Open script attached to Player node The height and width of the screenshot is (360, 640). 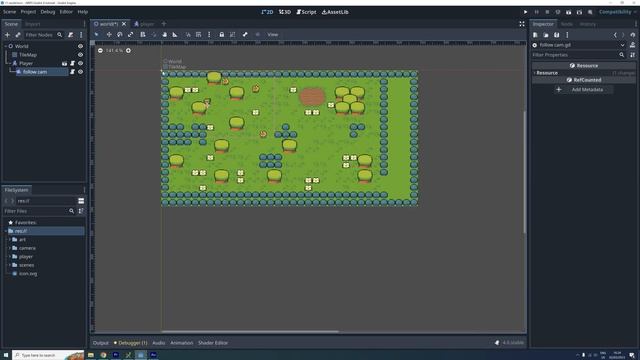pyautogui.click(x=72, y=63)
